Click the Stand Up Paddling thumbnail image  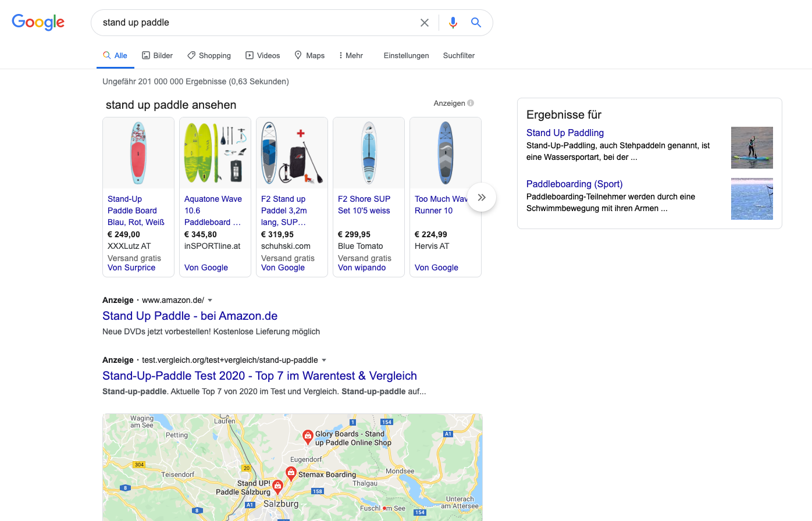tap(752, 148)
